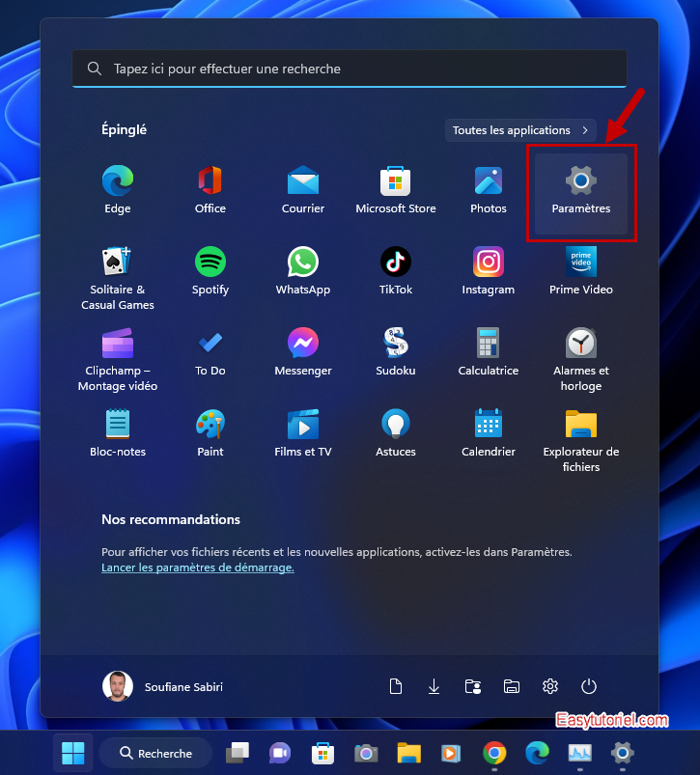Toggle the Windows Start button
The height and width of the screenshot is (775, 700).
[73, 753]
